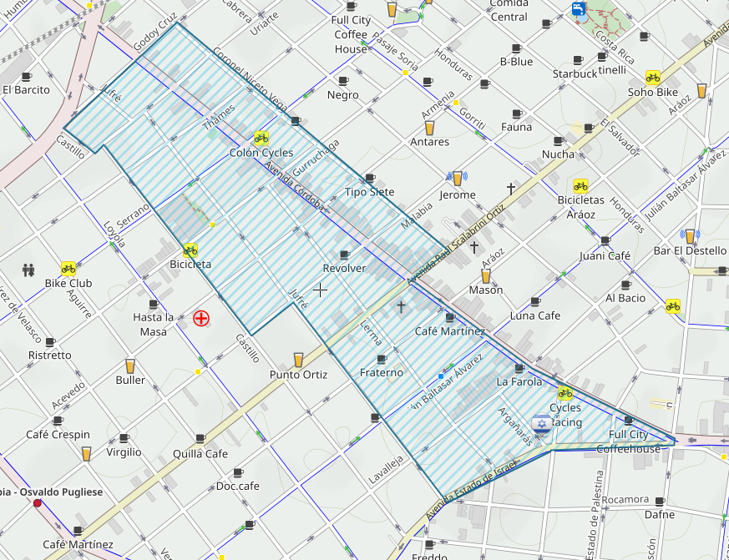Click the Coronel Niceto Vega street label

point(251,78)
